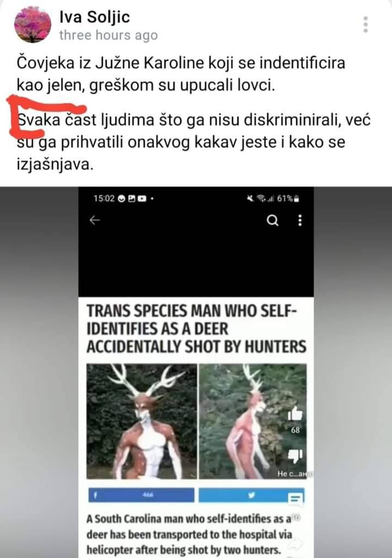Open the side-view deer man photo
This screenshot has height=558, width=392.
tap(253, 421)
